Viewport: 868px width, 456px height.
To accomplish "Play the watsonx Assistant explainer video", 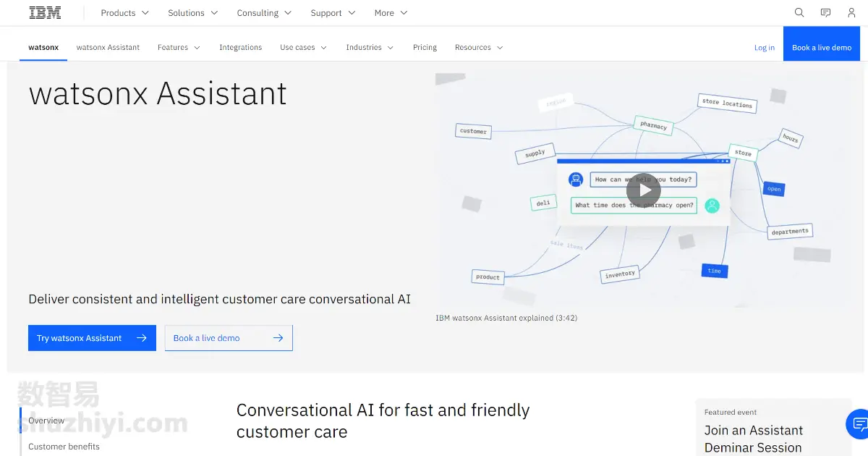I will (x=644, y=191).
